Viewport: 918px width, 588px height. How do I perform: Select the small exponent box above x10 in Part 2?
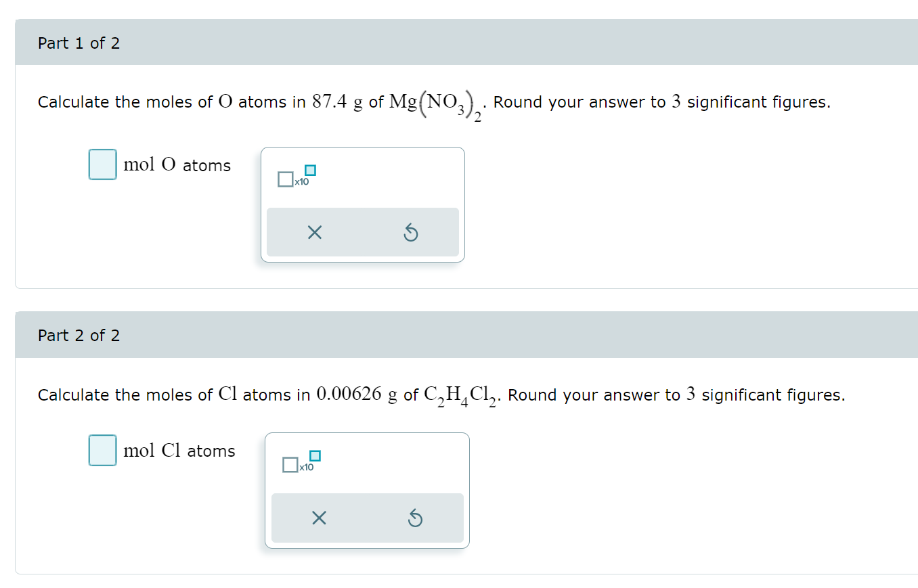[314, 455]
